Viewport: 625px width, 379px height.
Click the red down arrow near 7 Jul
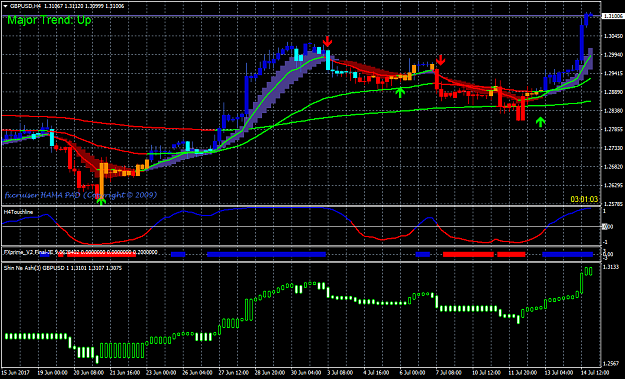pyautogui.click(x=440, y=60)
